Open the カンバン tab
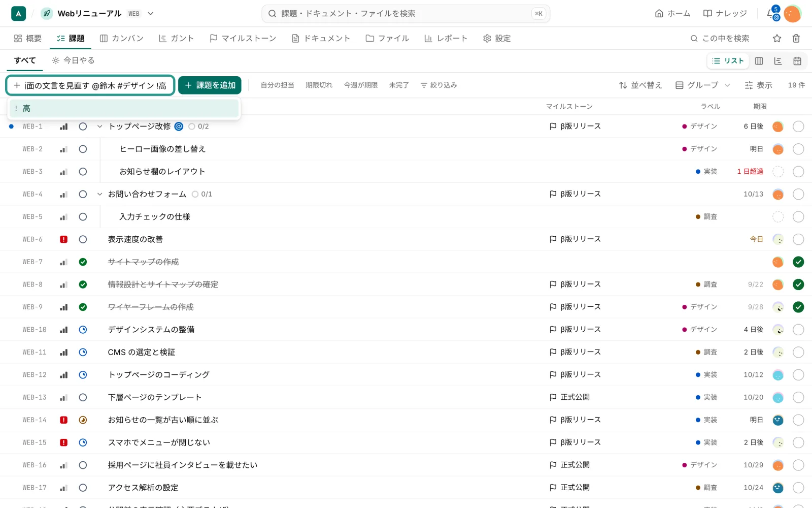The image size is (812, 508). pyautogui.click(x=122, y=39)
